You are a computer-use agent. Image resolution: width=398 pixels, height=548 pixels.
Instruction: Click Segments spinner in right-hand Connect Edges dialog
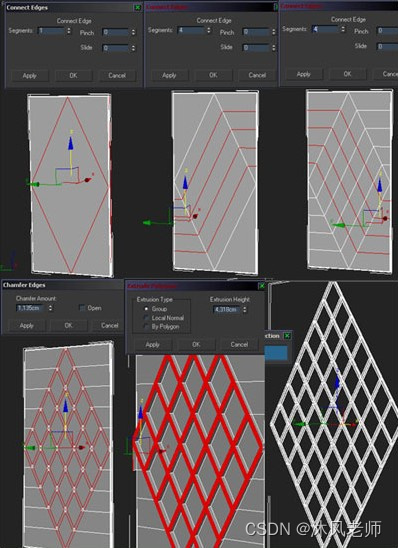343,29
